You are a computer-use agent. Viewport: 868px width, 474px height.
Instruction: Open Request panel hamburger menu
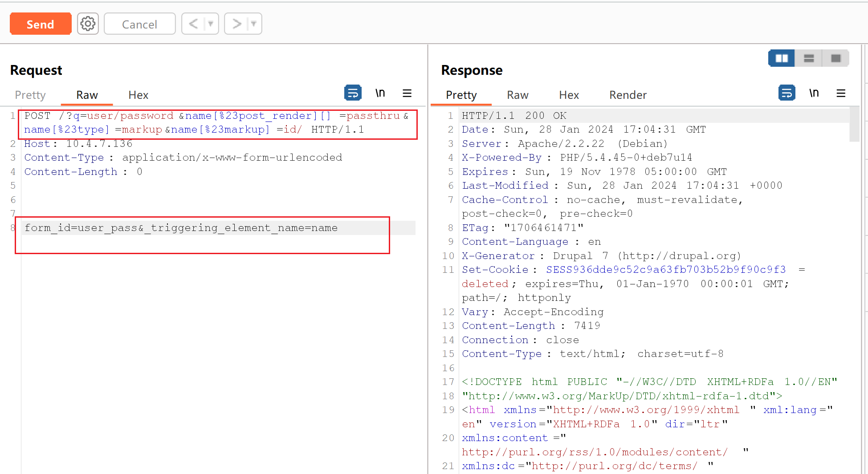coord(407,93)
